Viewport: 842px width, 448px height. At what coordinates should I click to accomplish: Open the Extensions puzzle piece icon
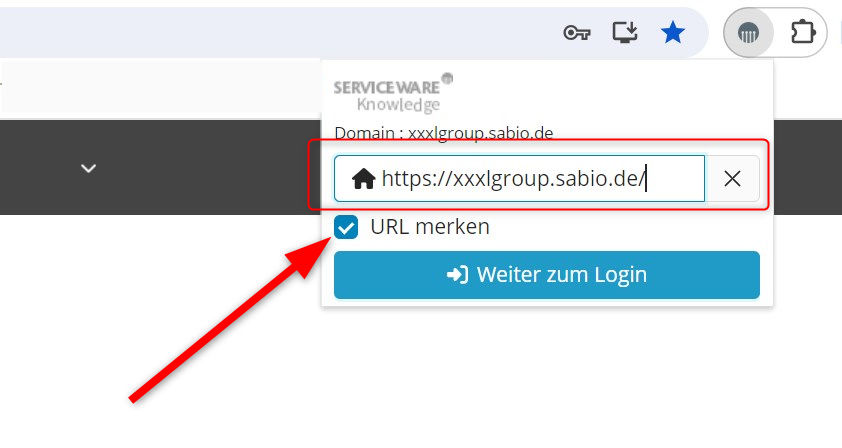[x=802, y=33]
